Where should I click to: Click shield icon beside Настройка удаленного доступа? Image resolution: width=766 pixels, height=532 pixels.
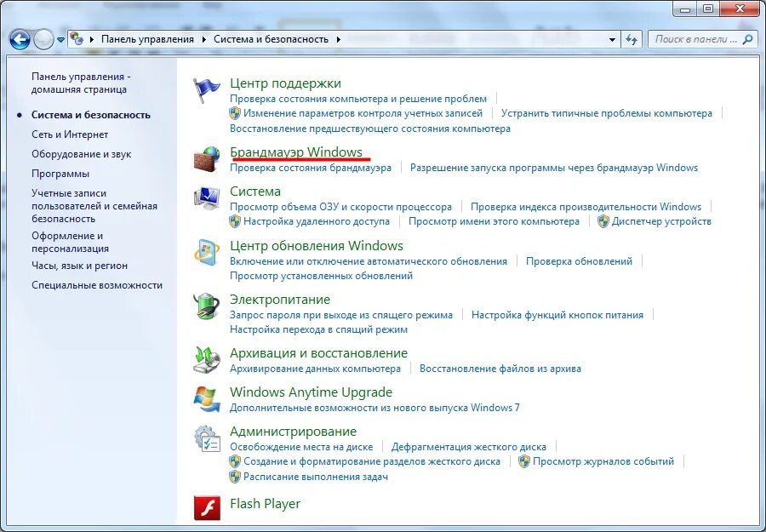(235, 221)
